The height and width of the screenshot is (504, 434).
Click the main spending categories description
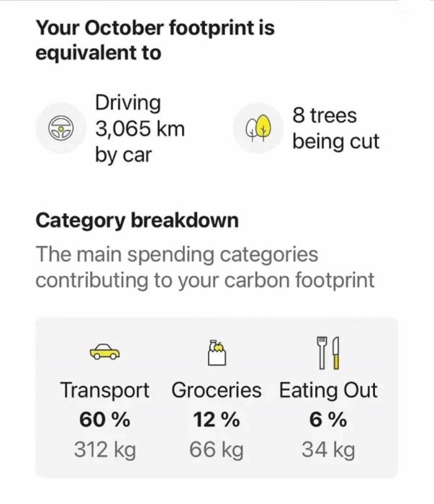[205, 267]
